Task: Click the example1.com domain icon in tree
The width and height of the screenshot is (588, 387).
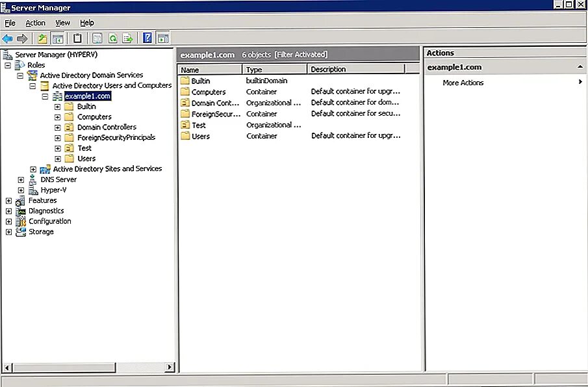Action: coord(57,96)
